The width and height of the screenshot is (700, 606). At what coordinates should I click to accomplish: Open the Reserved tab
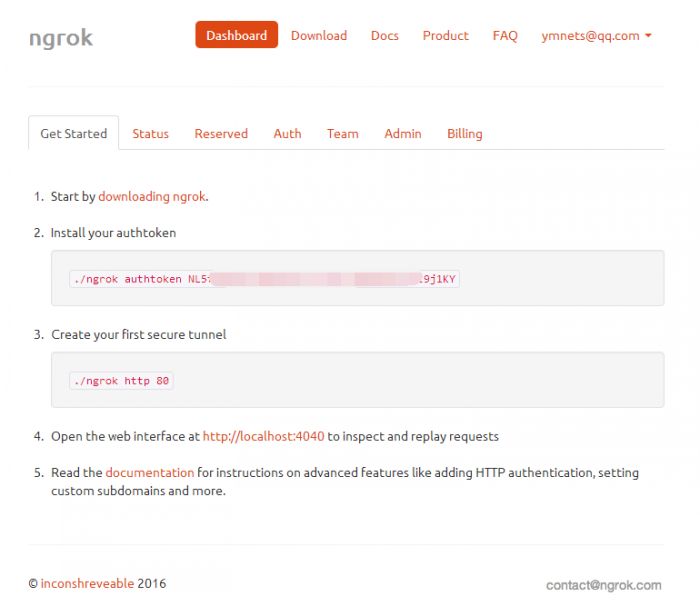(221, 133)
